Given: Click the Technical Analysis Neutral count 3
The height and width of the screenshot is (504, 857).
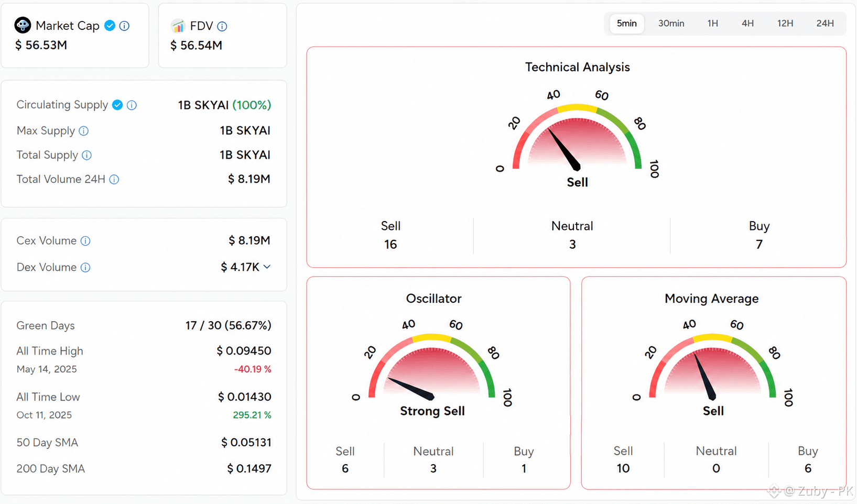Looking at the screenshot, I should [572, 245].
